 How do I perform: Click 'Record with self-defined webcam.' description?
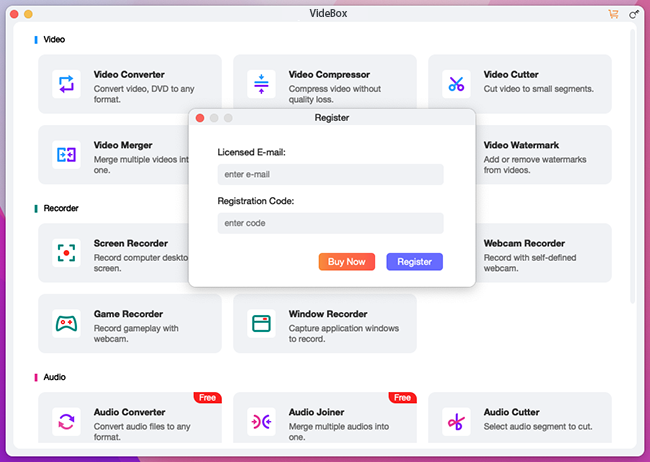click(530, 263)
